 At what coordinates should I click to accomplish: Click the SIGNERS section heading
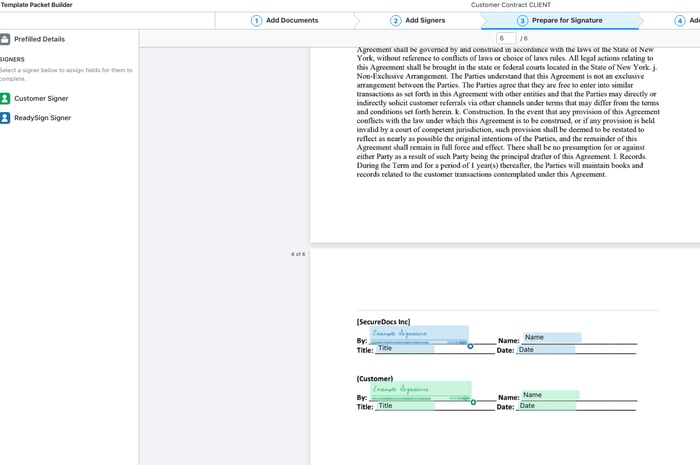(x=12, y=59)
